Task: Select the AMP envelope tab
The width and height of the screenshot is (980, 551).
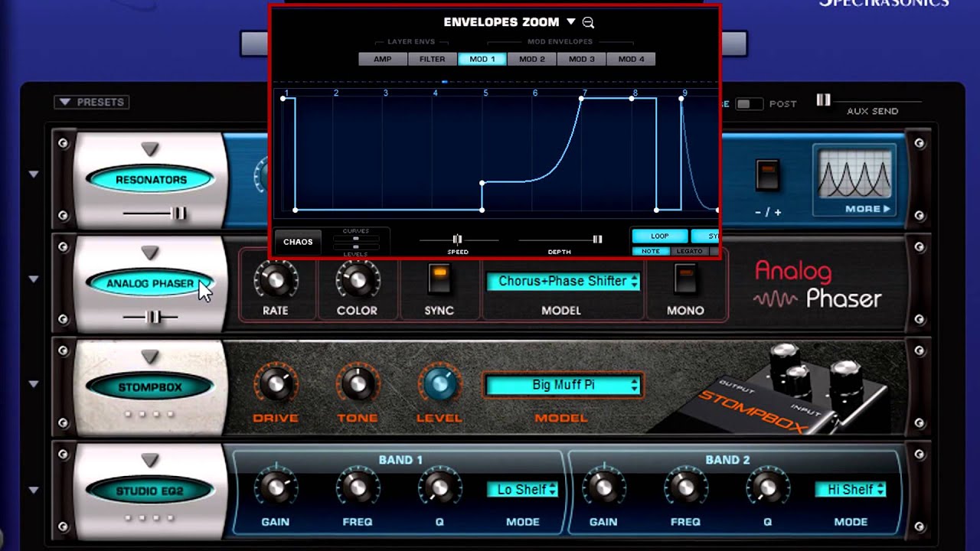Action: [383, 59]
